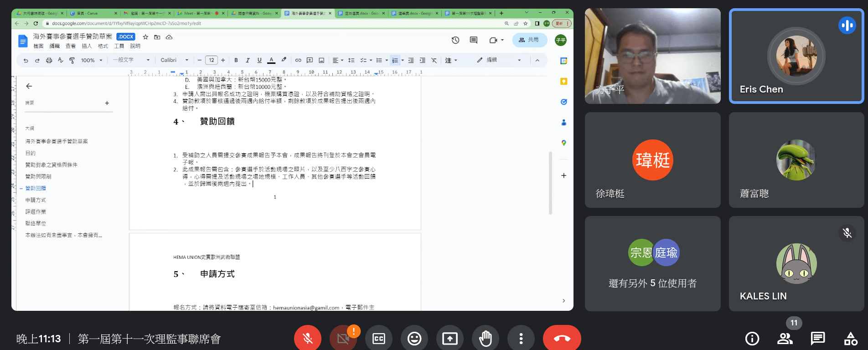Open the emoji reactions button
This screenshot has height=350, width=868.
coord(414,339)
